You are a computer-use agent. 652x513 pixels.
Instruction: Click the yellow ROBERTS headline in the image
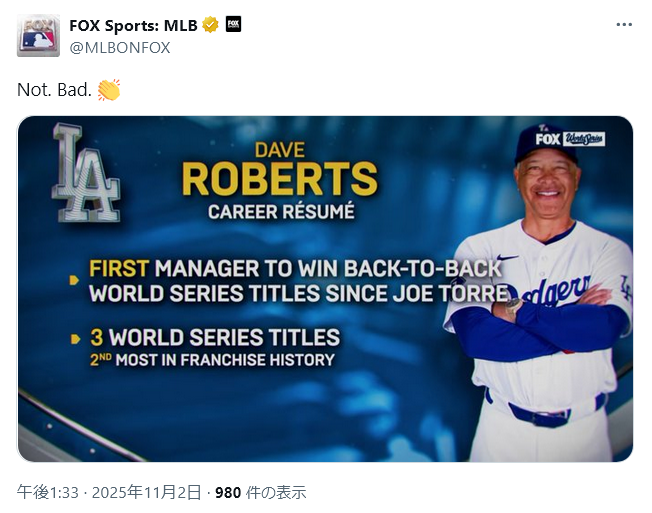pyautogui.click(x=279, y=180)
